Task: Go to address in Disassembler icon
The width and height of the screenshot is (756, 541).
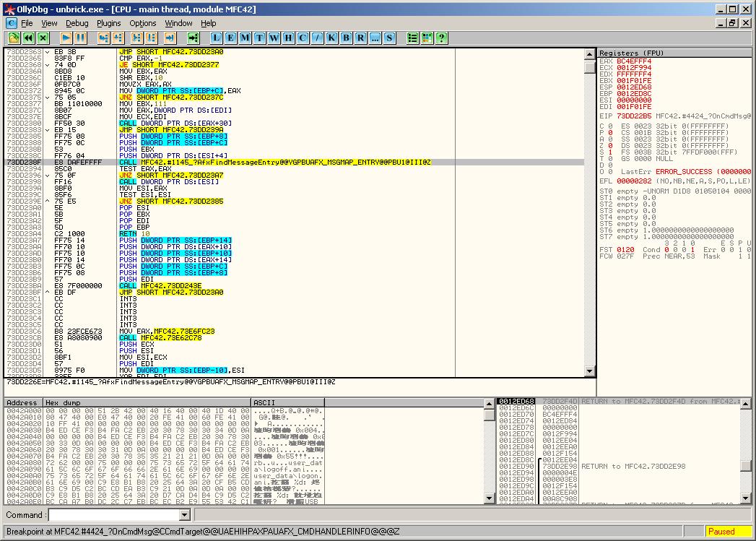Action: (x=193, y=38)
